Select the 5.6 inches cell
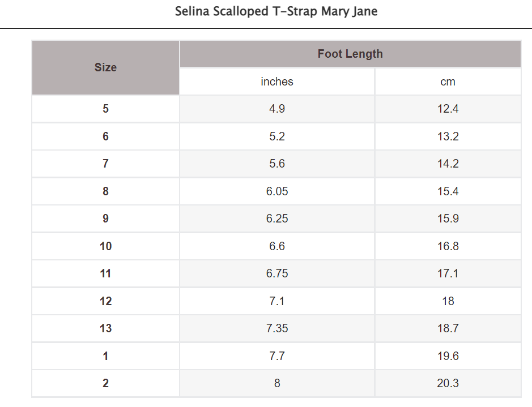 277,164
